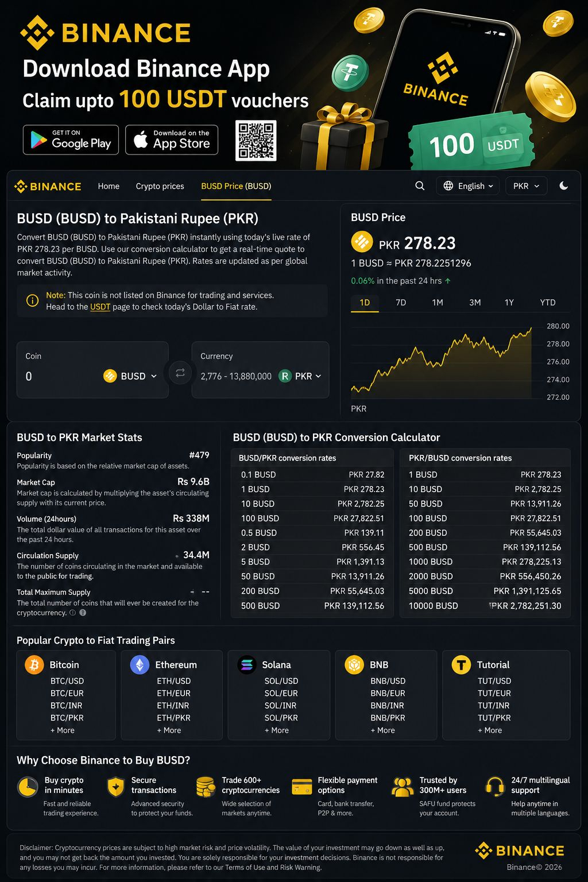Image resolution: width=588 pixels, height=882 pixels.
Task: Click the Trusted by 300M+ users icon
Action: pos(403,787)
